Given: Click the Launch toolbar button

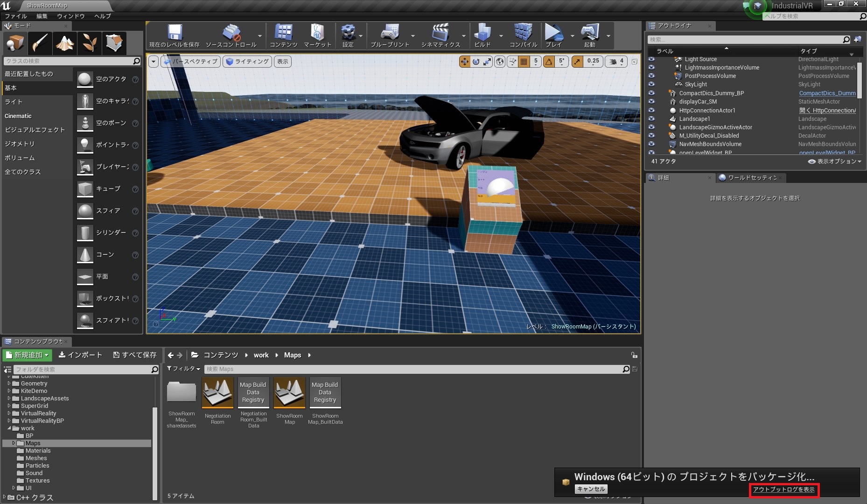Looking at the screenshot, I should click(590, 36).
